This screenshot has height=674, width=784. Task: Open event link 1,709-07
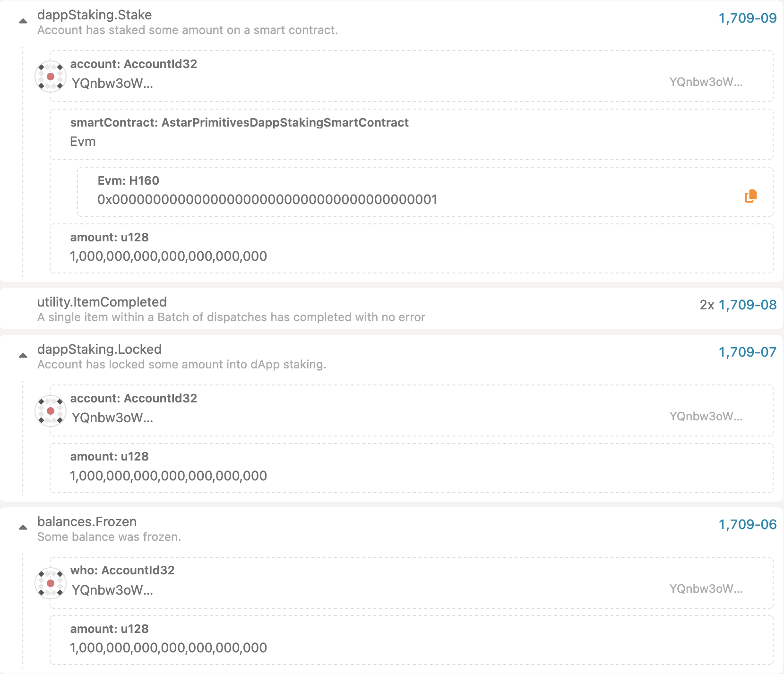point(747,352)
